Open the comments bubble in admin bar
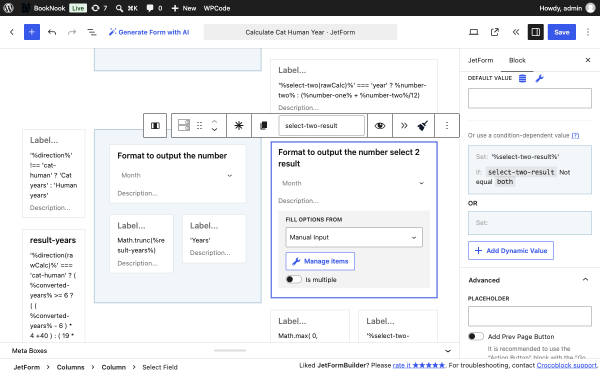Image resolution: width=600 pixels, height=375 pixels. pos(154,8)
